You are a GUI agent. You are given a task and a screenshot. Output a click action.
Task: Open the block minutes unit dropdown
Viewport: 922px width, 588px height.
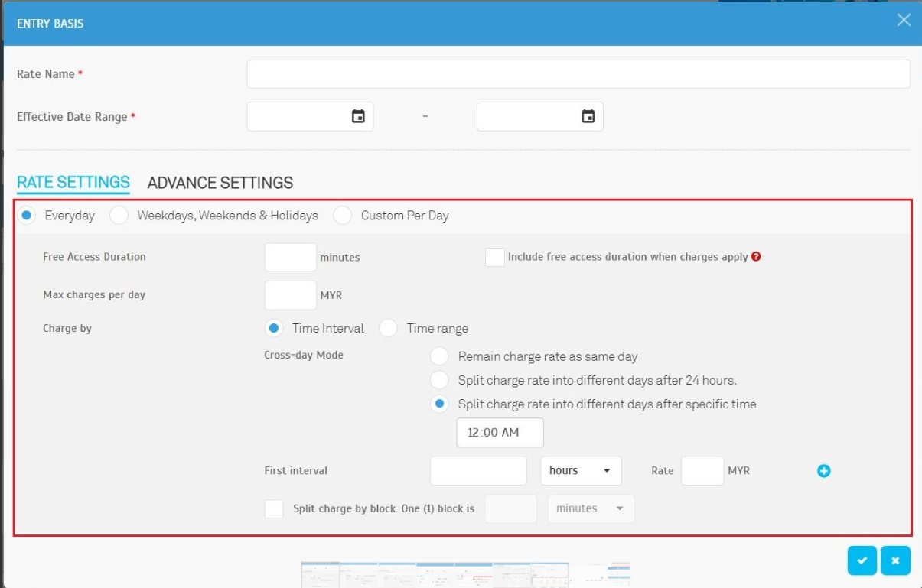click(591, 508)
